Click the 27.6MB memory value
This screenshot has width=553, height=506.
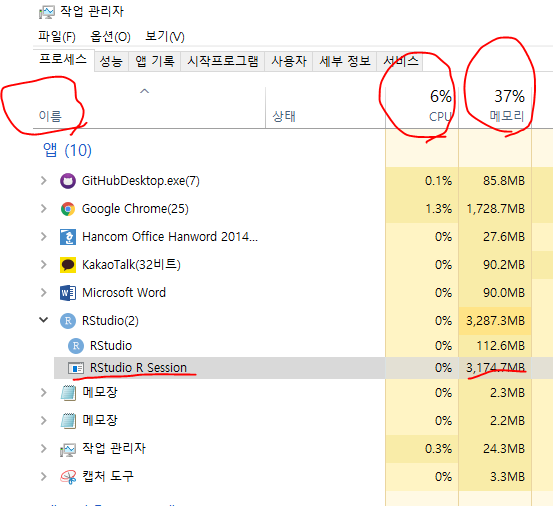(x=504, y=237)
